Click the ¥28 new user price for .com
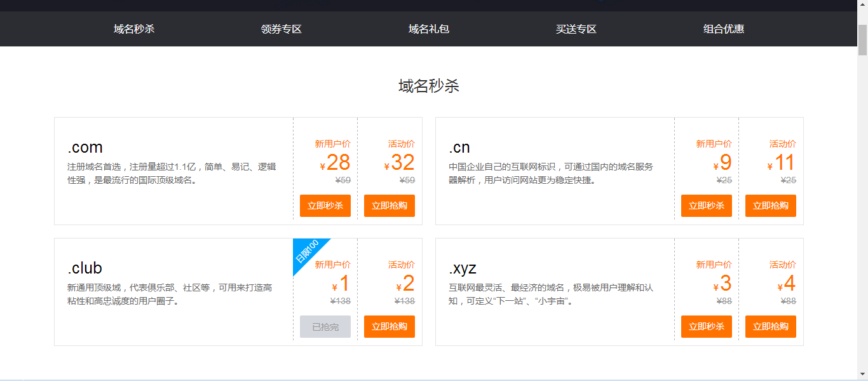Viewport: 868px width, 381px height. [337, 163]
